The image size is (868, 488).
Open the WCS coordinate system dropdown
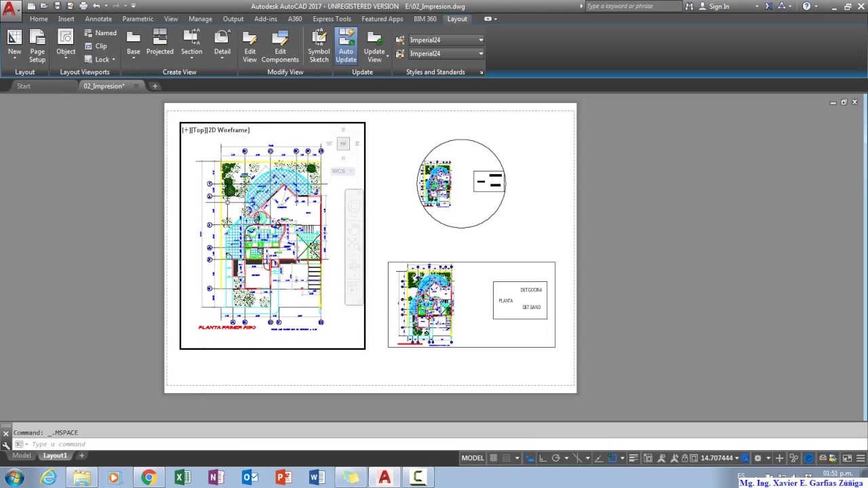(343, 171)
